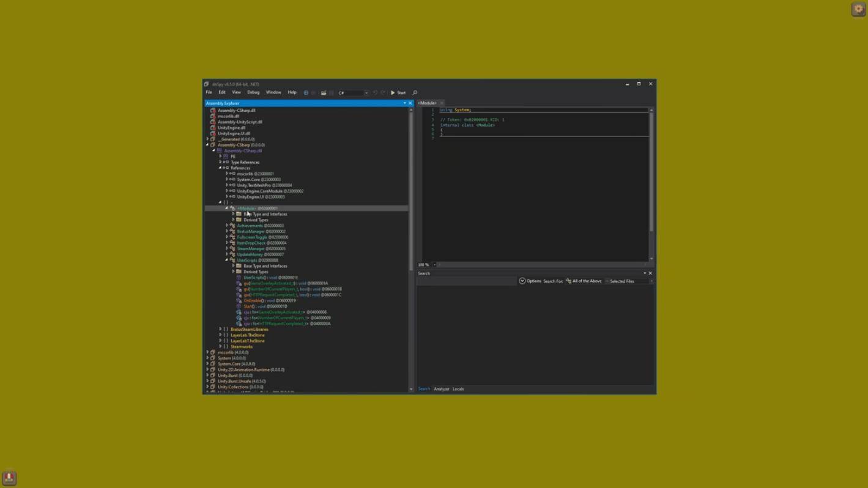Close the Assembly Explorer panel
The image size is (868, 488).
pyautogui.click(x=410, y=103)
